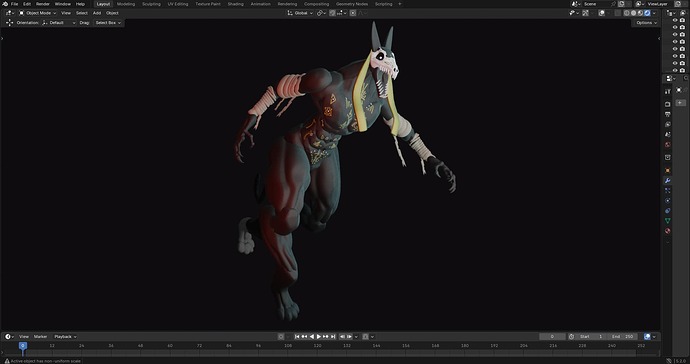Click the pin scene icon

pos(613,4)
